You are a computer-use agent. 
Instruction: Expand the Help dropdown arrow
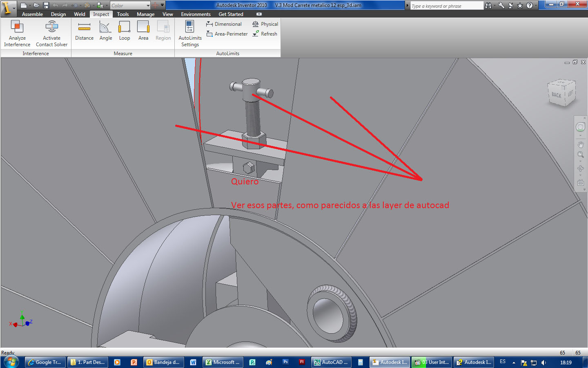[536, 5]
